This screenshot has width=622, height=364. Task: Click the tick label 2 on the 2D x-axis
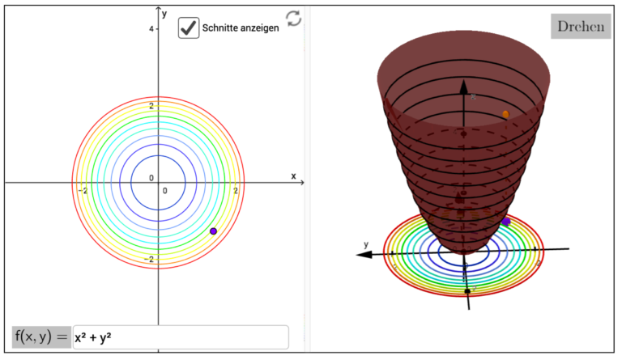point(235,191)
